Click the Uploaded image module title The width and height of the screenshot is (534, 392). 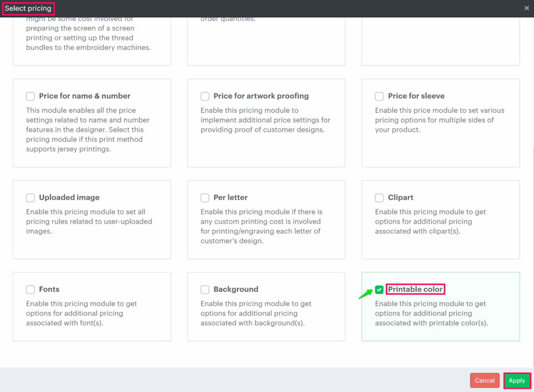[x=69, y=198]
